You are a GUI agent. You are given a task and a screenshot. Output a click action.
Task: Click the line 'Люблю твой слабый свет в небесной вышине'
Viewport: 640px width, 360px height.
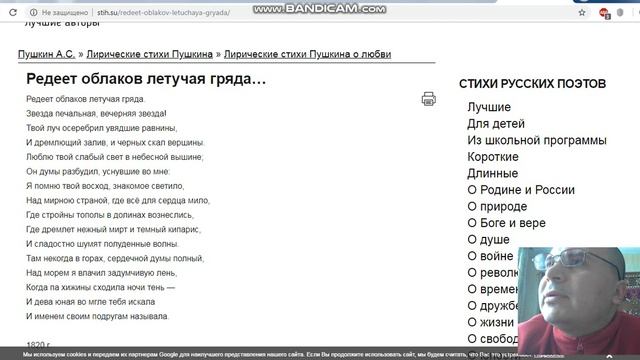pyautogui.click(x=115, y=157)
